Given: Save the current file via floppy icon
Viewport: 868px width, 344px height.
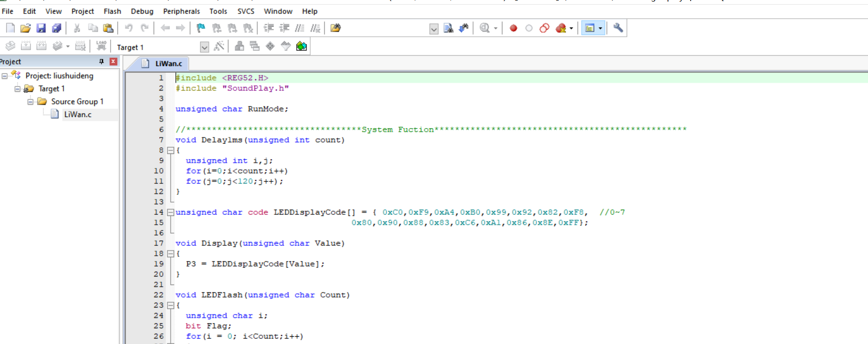Looking at the screenshot, I should coord(41,28).
